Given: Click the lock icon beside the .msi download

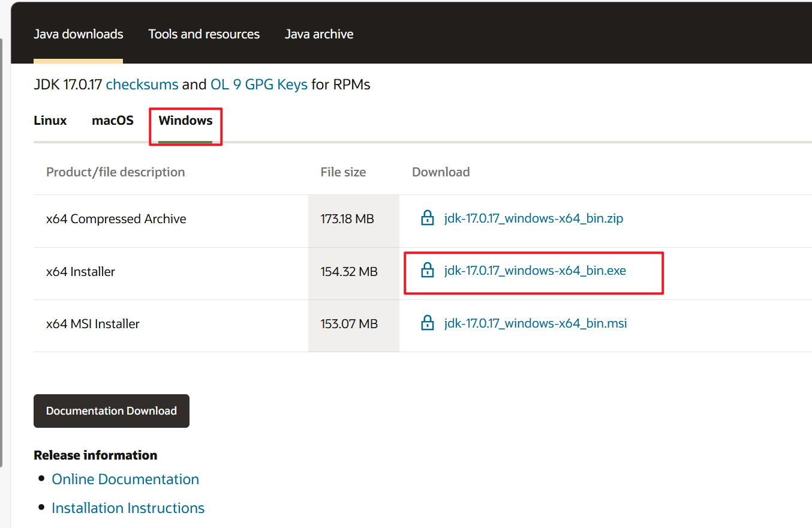Looking at the screenshot, I should click(427, 323).
